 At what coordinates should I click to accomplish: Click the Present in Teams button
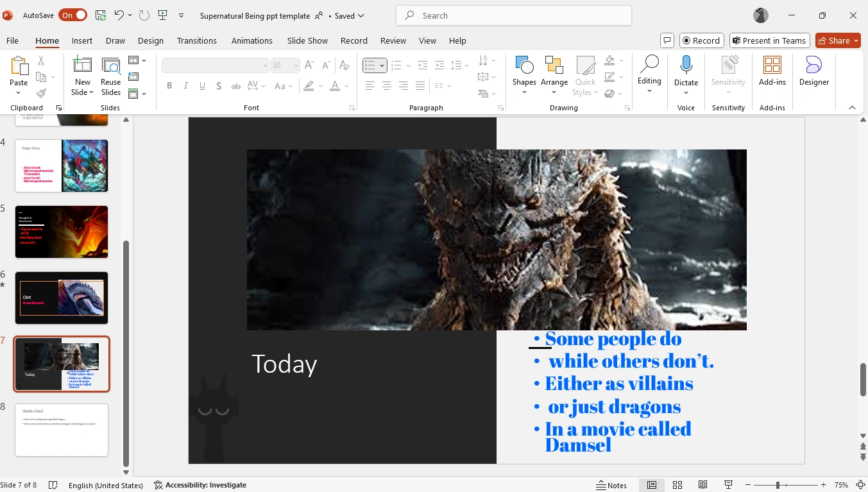pyautogui.click(x=769, y=40)
